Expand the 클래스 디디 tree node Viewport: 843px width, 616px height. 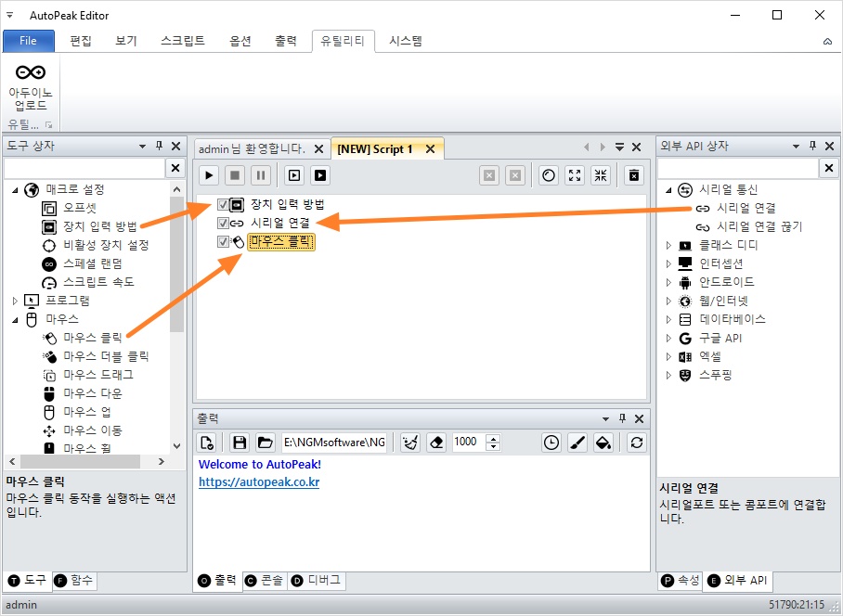coord(668,246)
